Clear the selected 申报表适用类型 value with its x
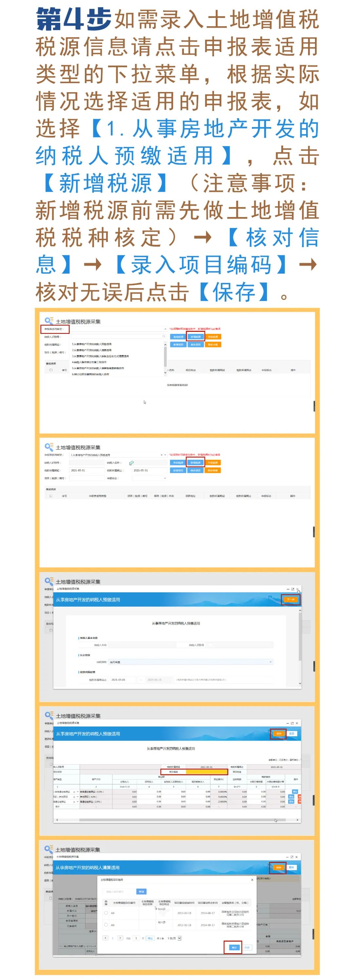This screenshot has width=354, height=980. pyautogui.click(x=161, y=455)
